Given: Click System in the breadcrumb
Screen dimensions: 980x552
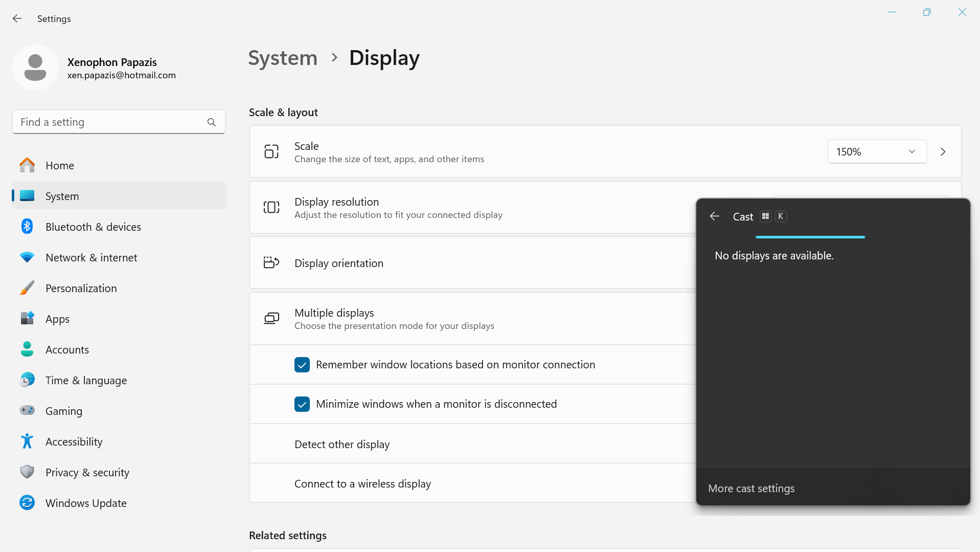Looking at the screenshot, I should point(283,58).
